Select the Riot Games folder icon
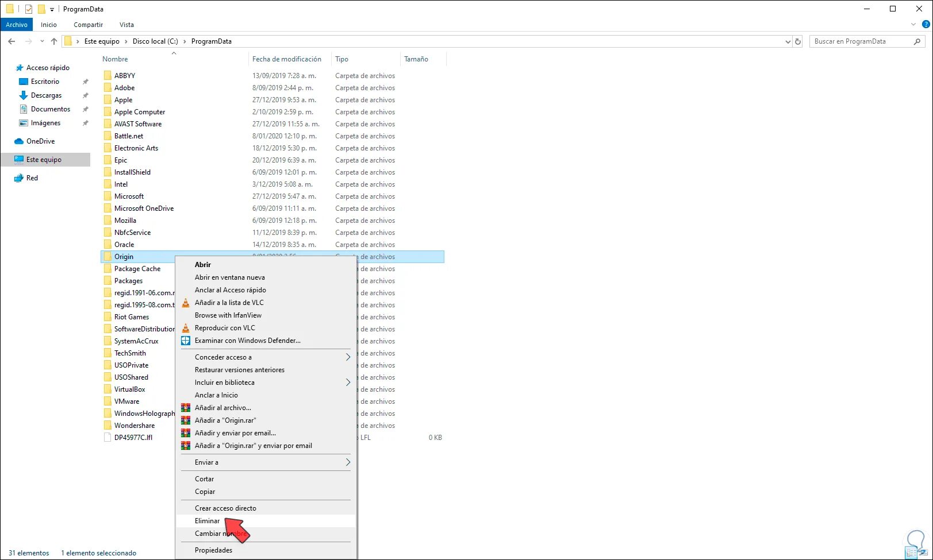 coord(107,316)
